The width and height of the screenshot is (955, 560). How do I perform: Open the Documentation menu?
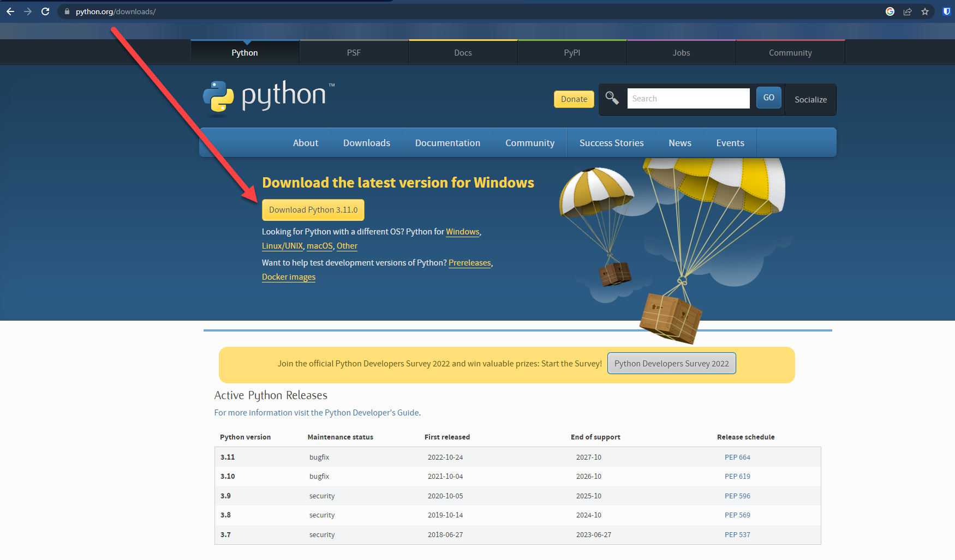447,143
